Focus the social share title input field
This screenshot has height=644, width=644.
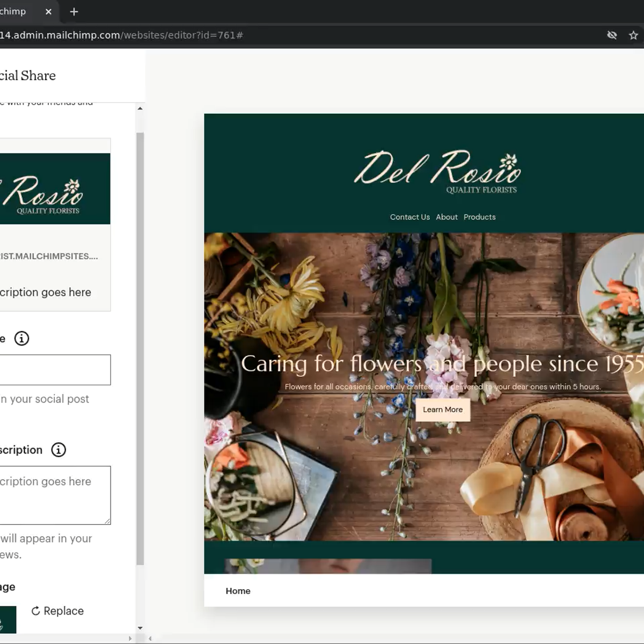(x=55, y=370)
